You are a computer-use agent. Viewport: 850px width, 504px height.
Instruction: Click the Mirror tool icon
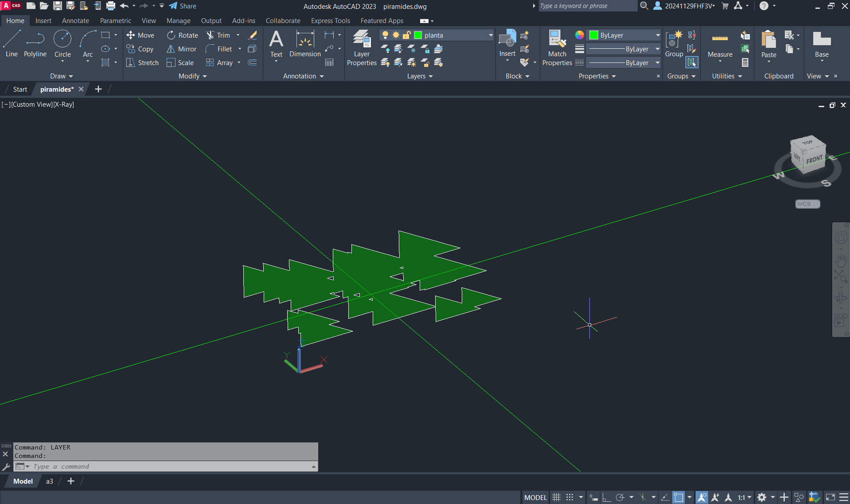pyautogui.click(x=171, y=49)
